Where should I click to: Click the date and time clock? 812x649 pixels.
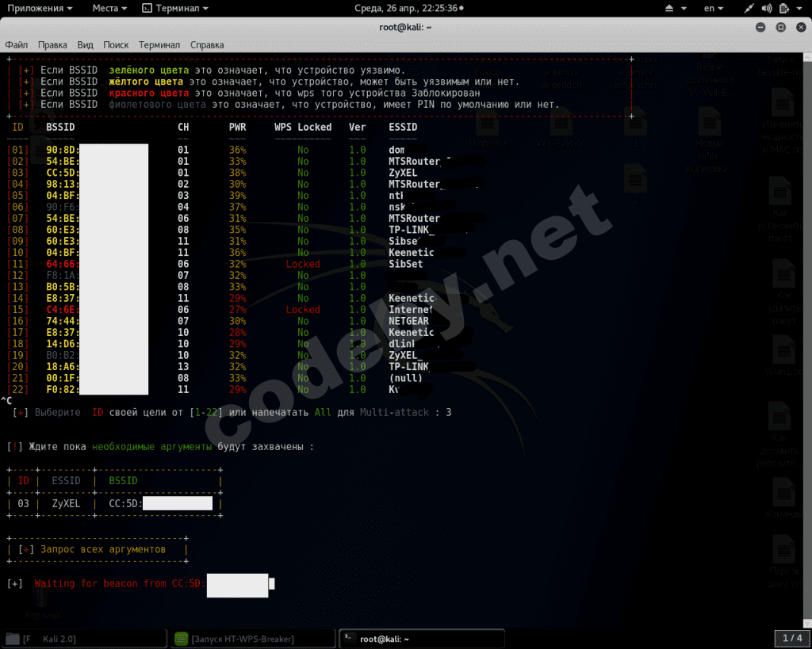coord(408,8)
